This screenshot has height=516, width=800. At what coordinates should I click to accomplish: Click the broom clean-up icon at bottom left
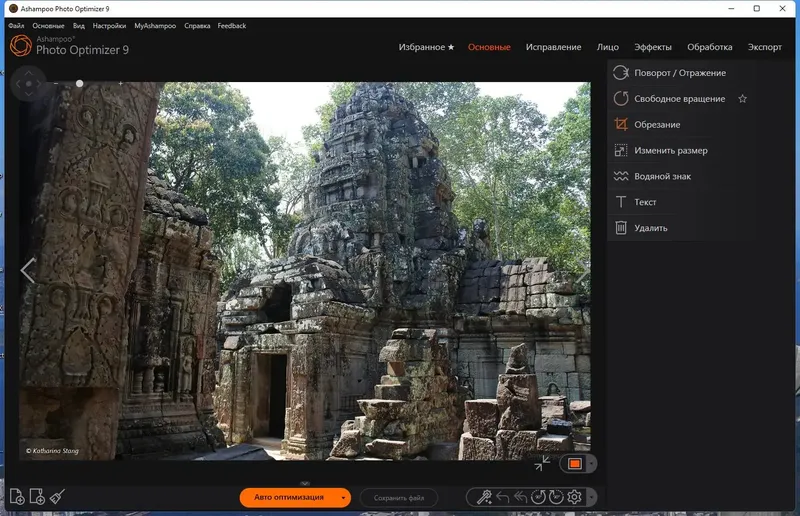click(58, 496)
